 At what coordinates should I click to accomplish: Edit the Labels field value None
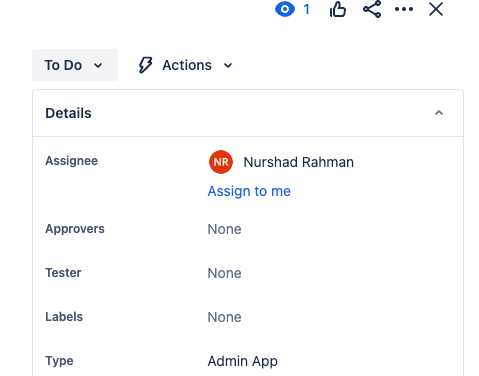224,317
